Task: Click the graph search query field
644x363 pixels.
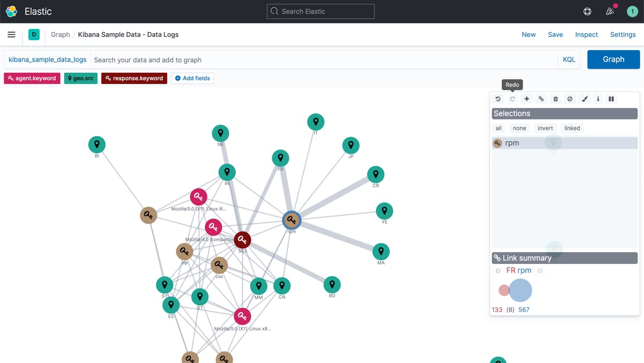Action: [x=324, y=60]
